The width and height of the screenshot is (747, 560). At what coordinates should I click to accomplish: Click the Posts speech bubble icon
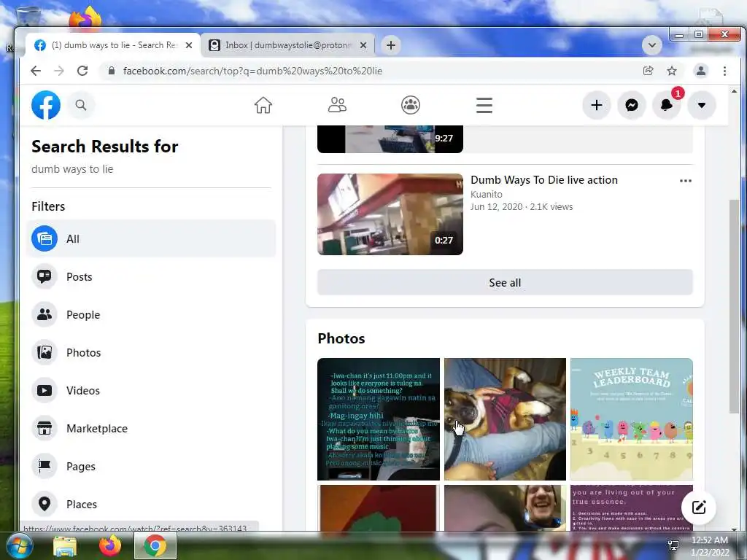click(44, 276)
